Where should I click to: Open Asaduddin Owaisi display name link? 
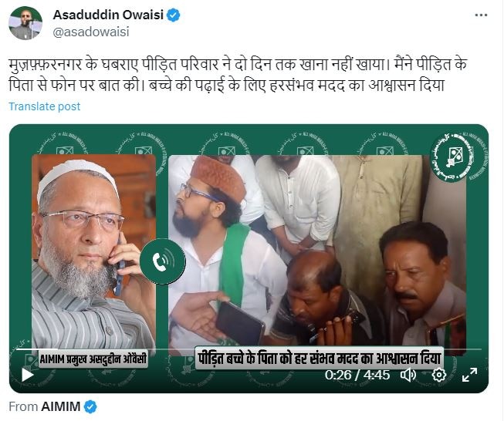coord(108,15)
